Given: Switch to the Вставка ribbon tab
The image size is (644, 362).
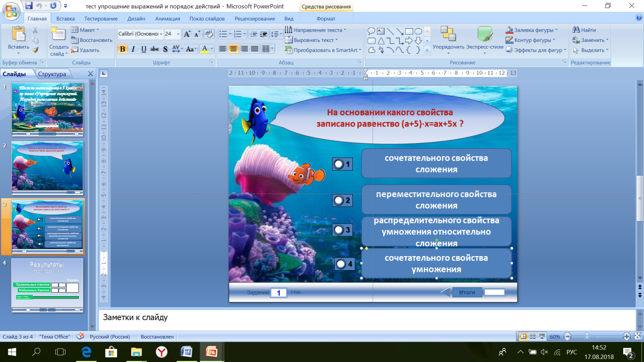Looking at the screenshot, I should pos(66,18).
